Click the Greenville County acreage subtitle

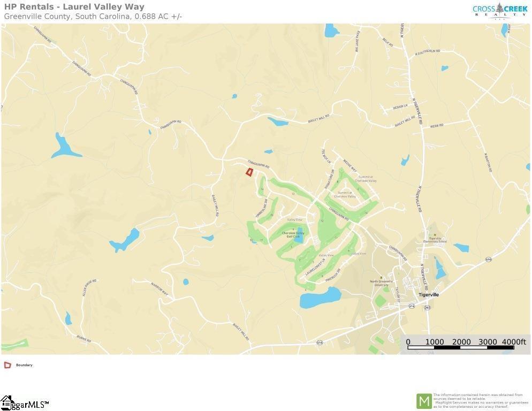click(x=93, y=16)
